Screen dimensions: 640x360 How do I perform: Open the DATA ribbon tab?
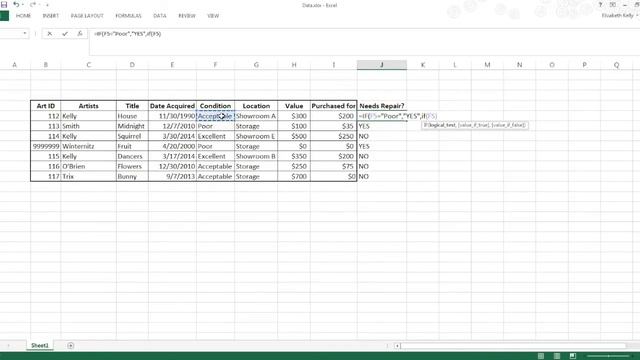click(x=160, y=16)
